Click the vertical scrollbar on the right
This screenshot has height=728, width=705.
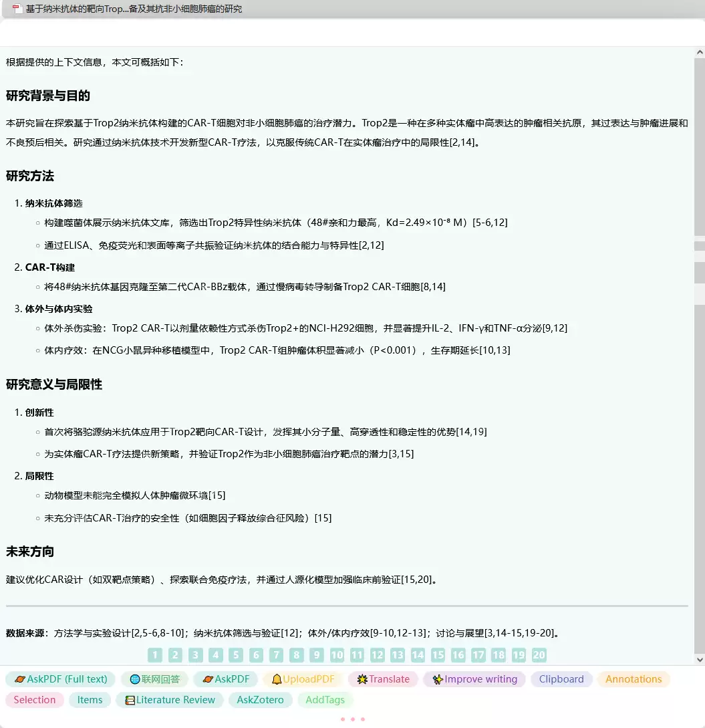pos(699,267)
